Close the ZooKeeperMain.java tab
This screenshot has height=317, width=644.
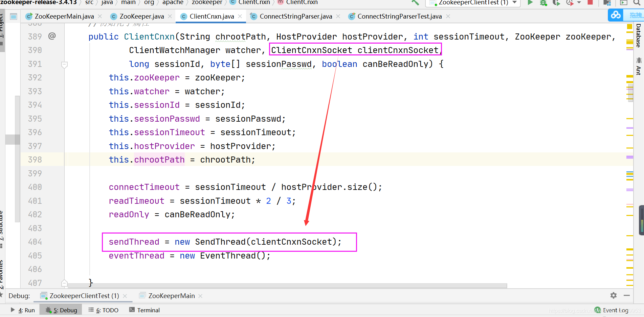tap(100, 16)
